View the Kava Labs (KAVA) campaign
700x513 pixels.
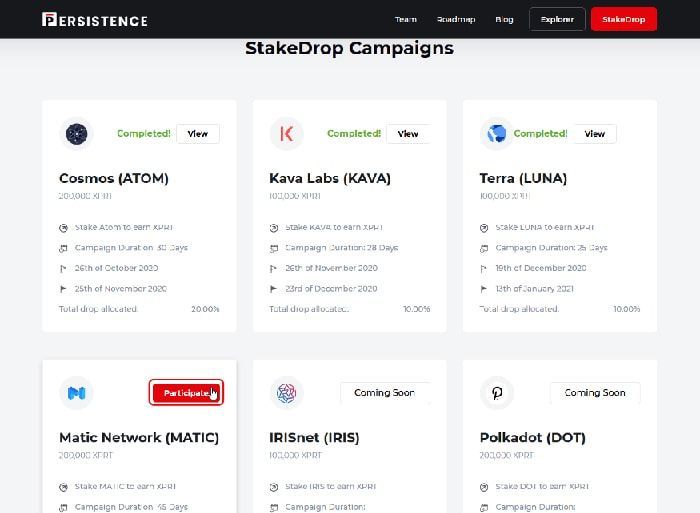[x=408, y=133]
